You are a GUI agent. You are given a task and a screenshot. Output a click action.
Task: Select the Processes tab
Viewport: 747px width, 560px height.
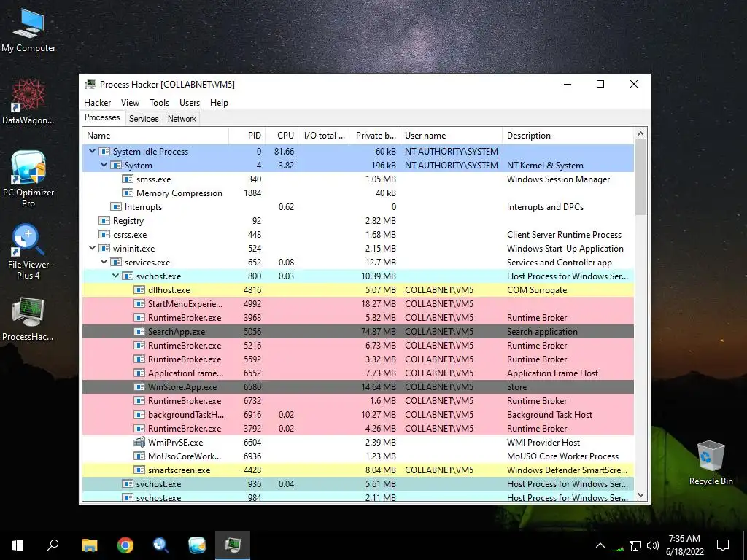[x=102, y=117]
